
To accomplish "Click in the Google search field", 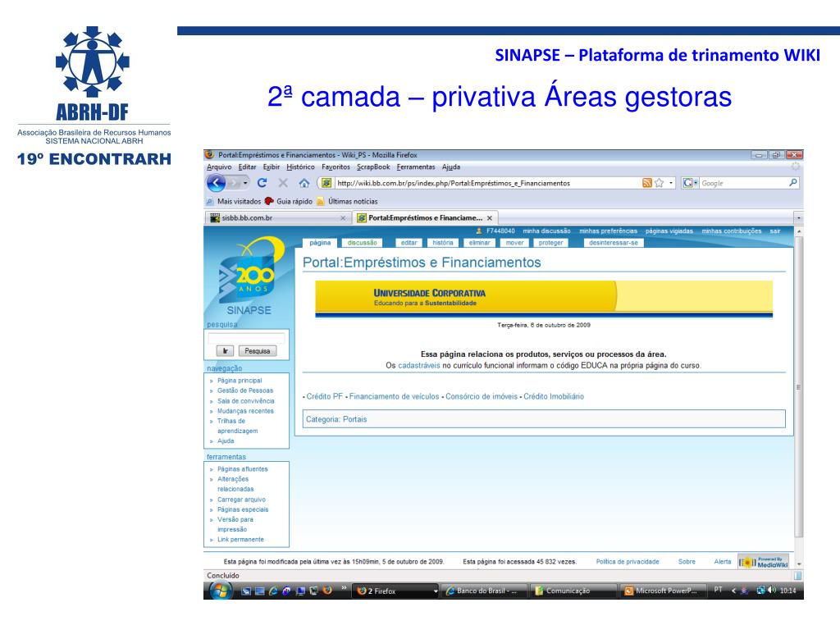I will [743, 183].
